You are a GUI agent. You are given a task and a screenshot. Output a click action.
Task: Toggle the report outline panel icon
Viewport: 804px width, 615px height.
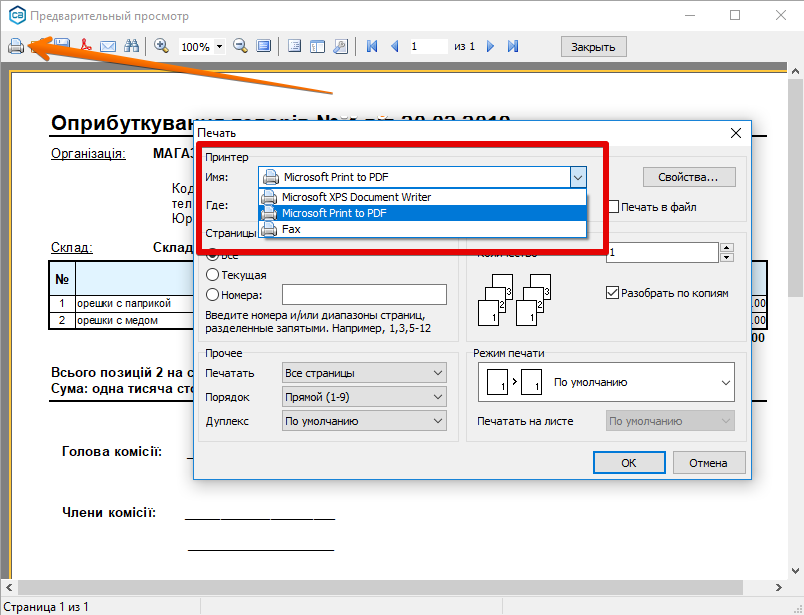(294, 46)
